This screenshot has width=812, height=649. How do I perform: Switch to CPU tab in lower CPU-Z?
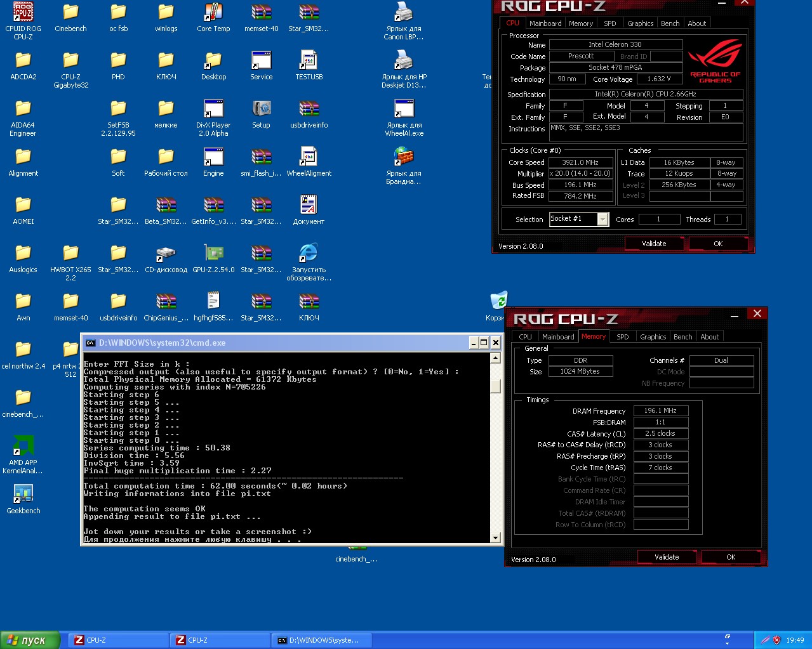(x=525, y=337)
